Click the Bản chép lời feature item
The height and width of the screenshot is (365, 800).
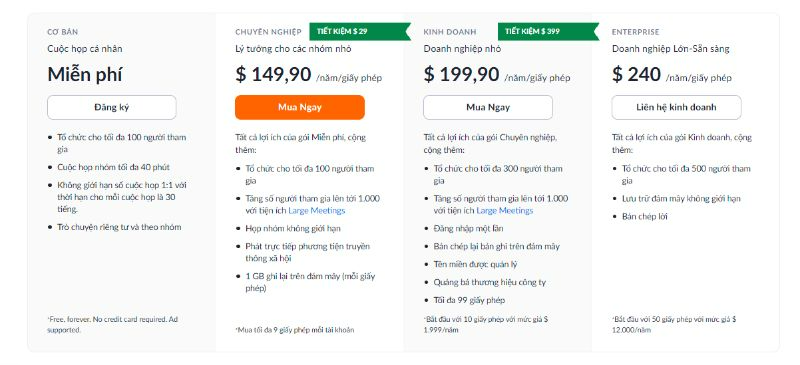coord(645,216)
